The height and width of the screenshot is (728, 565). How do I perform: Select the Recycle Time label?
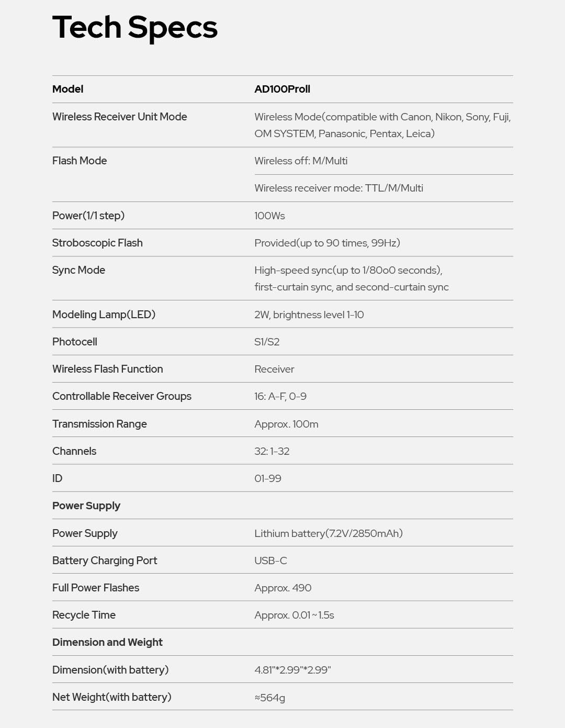[84, 615]
